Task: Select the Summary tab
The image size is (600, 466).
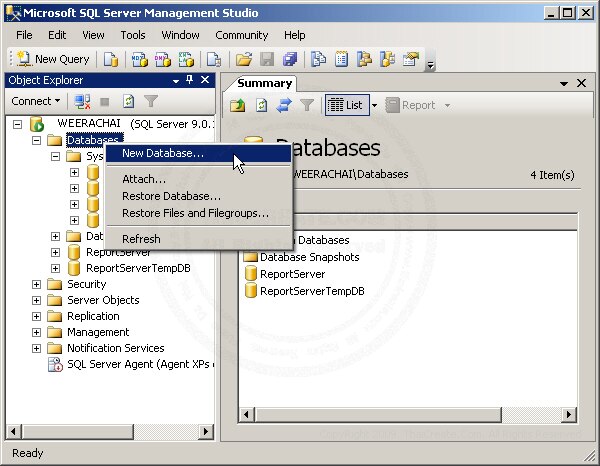Action: click(x=264, y=83)
